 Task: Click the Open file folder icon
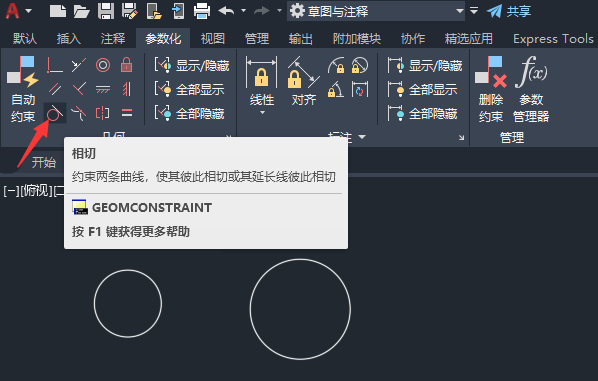(x=81, y=11)
